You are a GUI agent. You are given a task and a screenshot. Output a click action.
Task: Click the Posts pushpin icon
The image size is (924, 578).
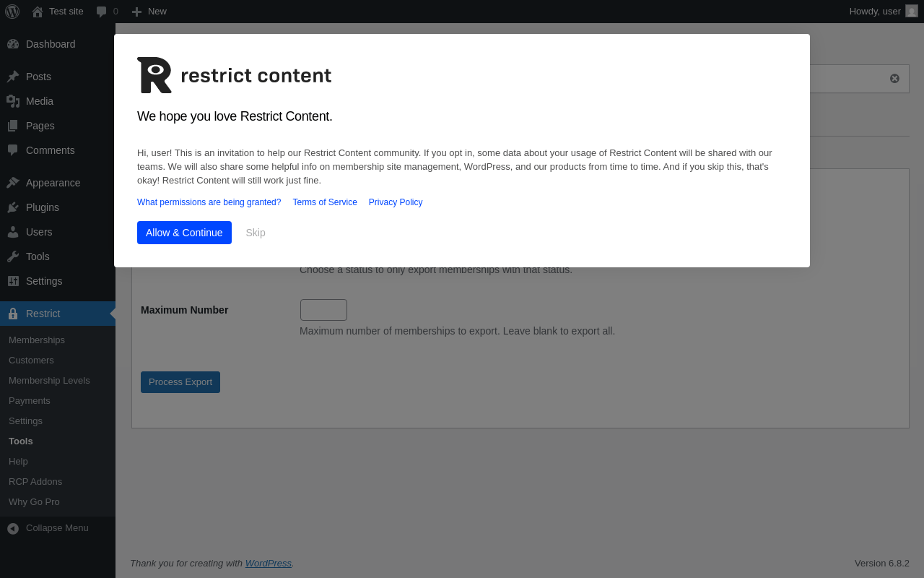[x=13, y=77]
